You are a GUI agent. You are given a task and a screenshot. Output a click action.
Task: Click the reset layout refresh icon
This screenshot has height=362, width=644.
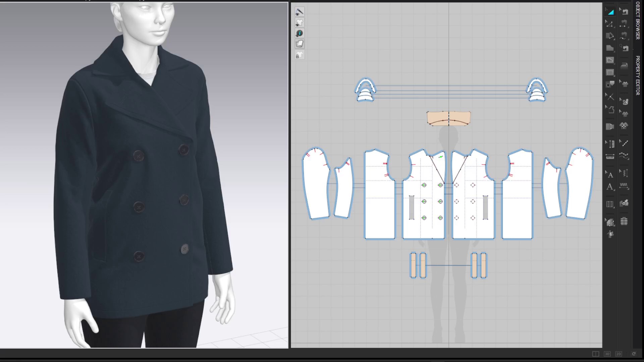pos(634,354)
